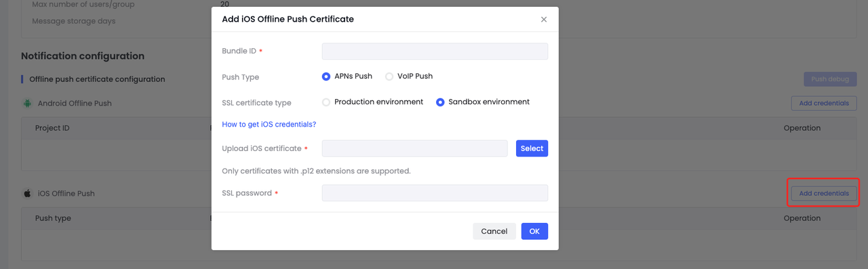Select the VoIP Push radio button
The height and width of the screenshot is (269, 868).
[x=389, y=77]
